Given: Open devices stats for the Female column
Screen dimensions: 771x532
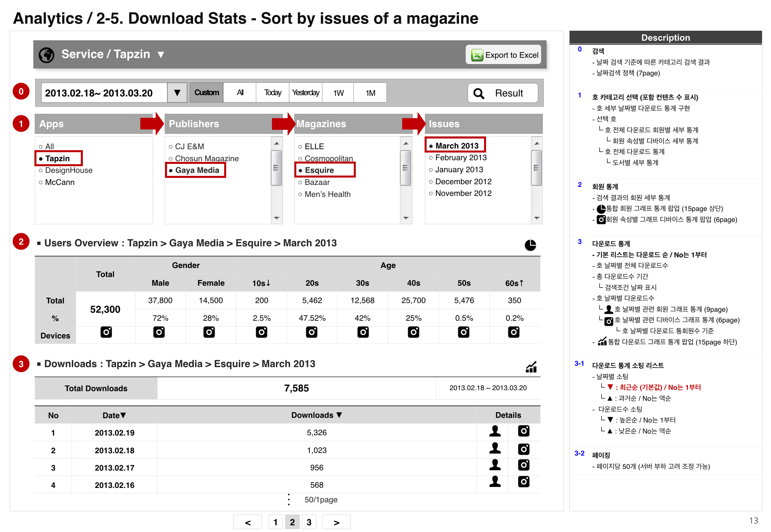Looking at the screenshot, I should (209, 332).
